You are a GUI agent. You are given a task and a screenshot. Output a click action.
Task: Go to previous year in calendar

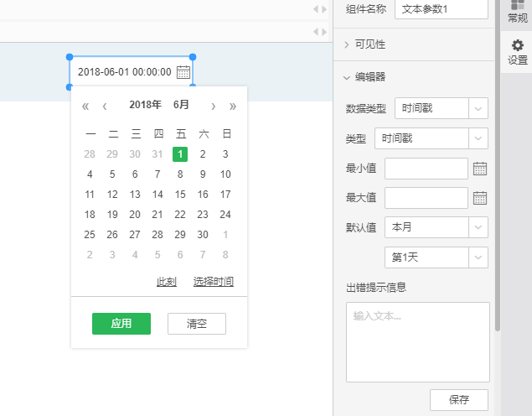(x=85, y=106)
